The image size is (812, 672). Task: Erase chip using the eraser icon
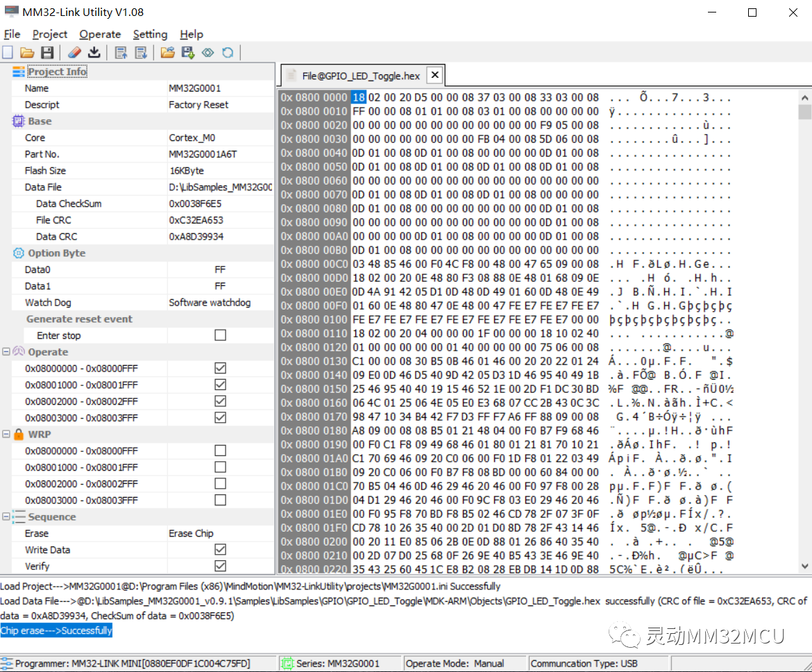pos(74,52)
